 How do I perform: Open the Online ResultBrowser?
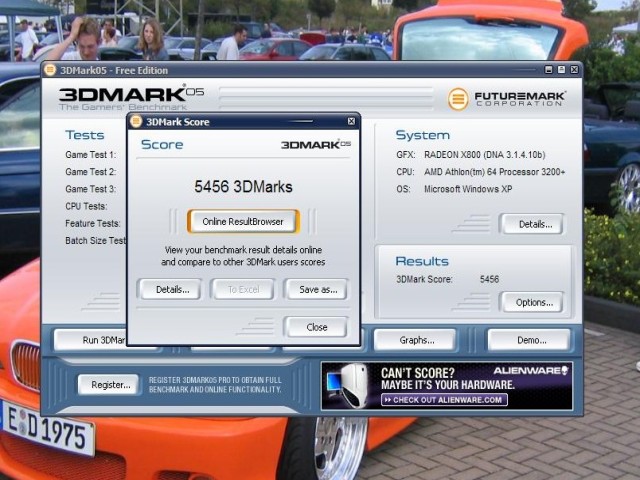(243, 222)
